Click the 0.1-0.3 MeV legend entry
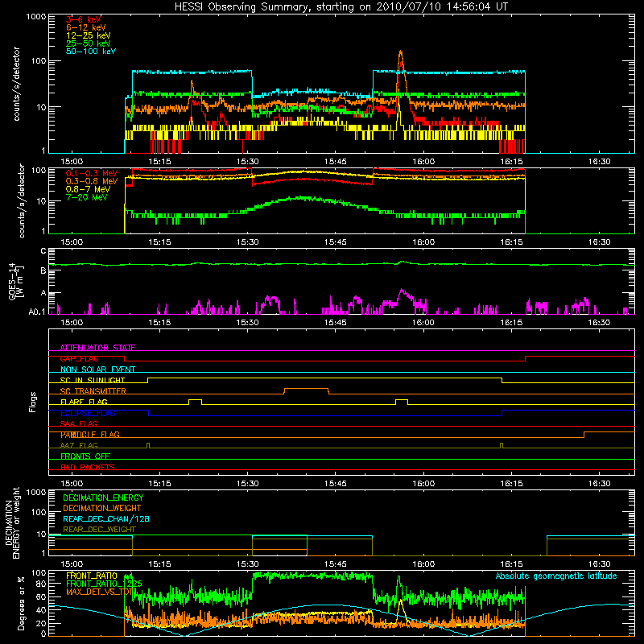Viewport: 644px width, 644px height. 92,173
